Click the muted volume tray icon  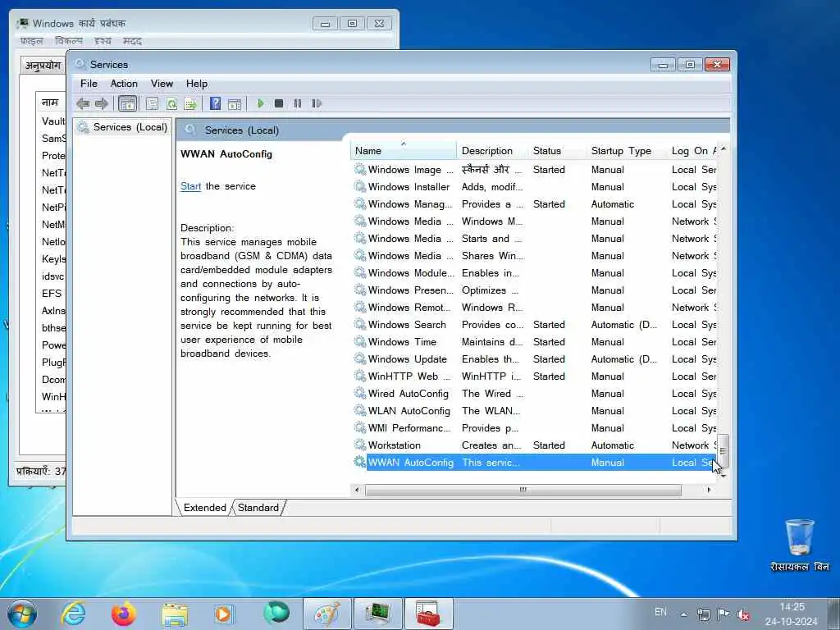coord(743,614)
